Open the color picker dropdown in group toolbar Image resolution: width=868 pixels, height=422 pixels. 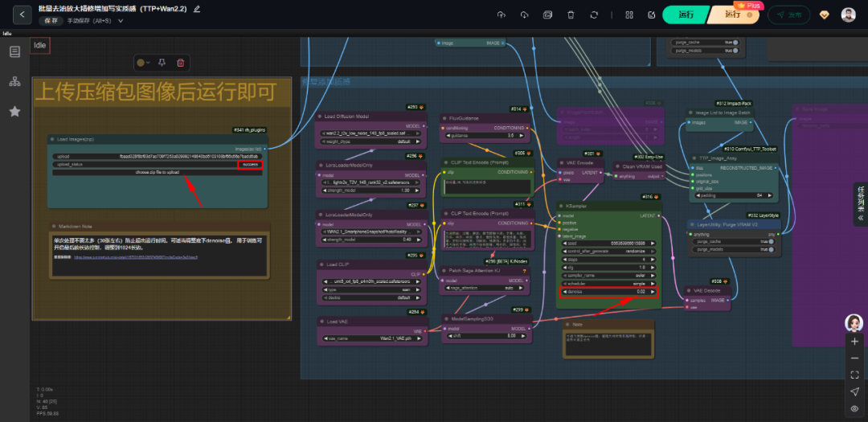(x=144, y=63)
